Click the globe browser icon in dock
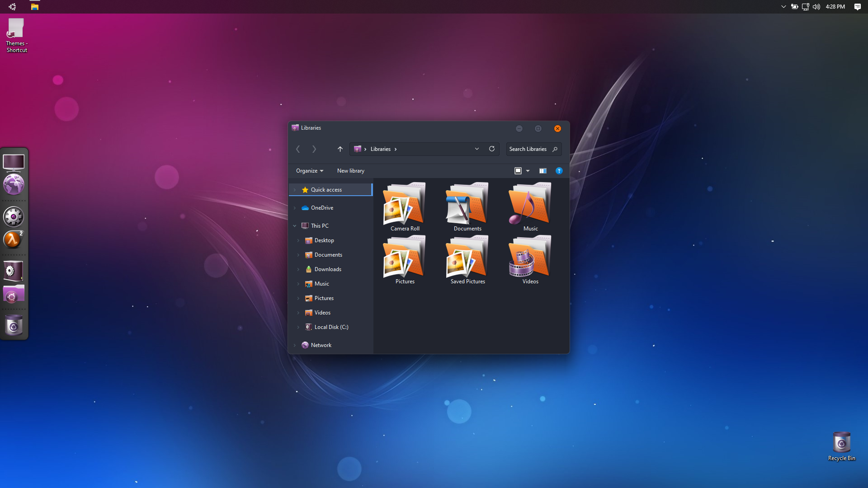Image resolution: width=868 pixels, height=488 pixels. [14, 184]
